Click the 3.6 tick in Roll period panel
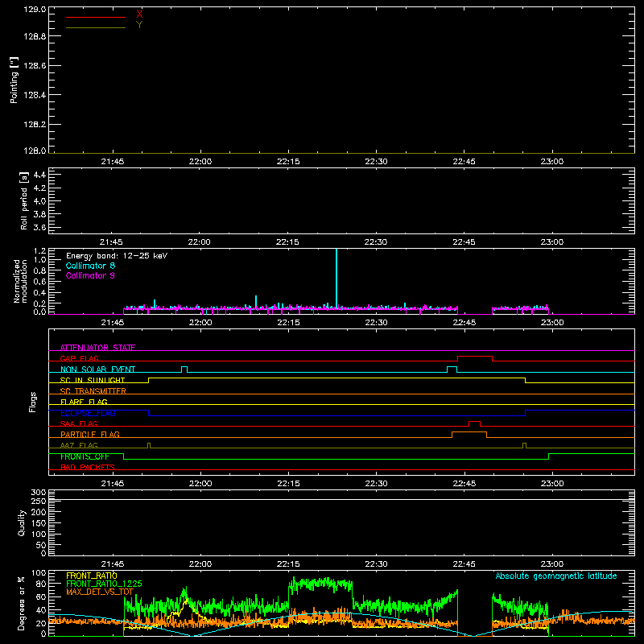The height and width of the screenshot is (644, 644). pyautogui.click(x=39, y=227)
